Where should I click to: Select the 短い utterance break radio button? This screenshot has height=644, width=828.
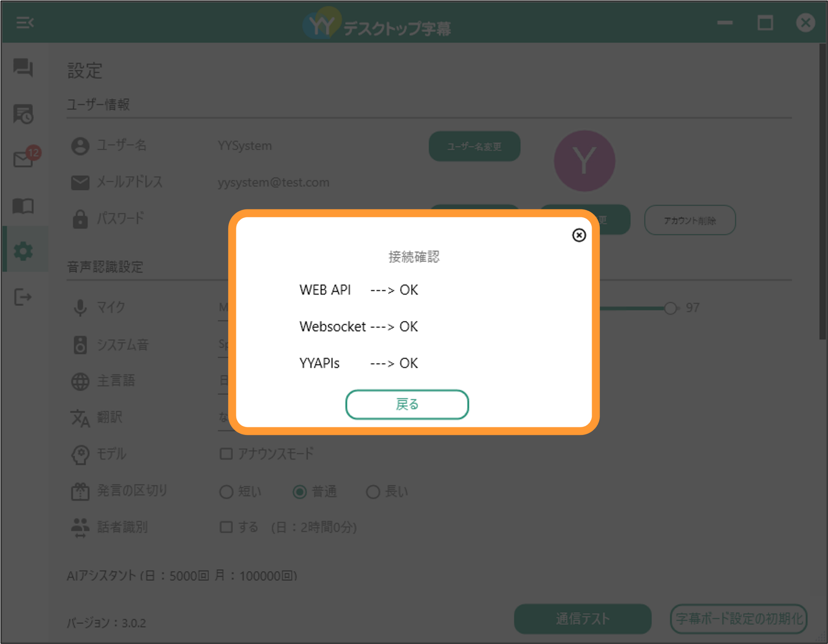point(226,492)
